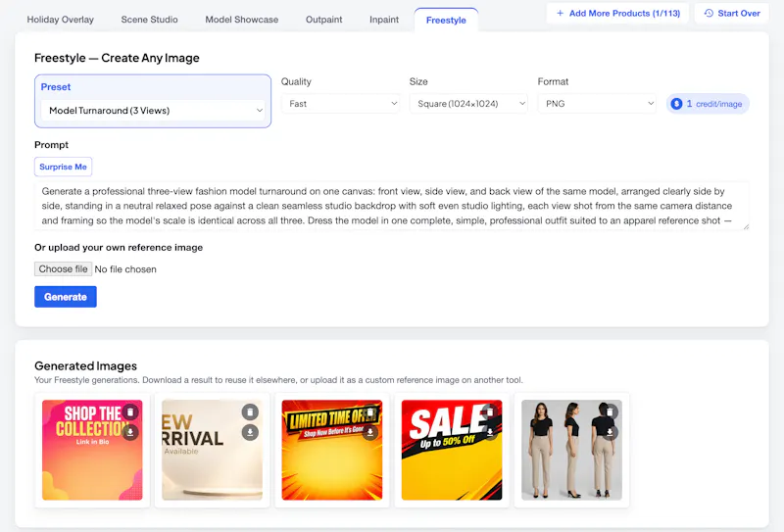The image size is (784, 532).
Task: Delete the Limited Time Offer image
Action: tap(370, 412)
